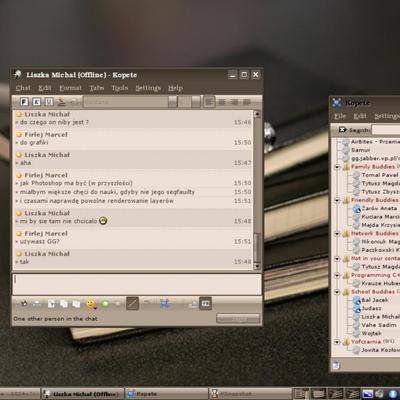400x400 pixels.
Task: Justify text in chat toolbar
Action: [247, 102]
